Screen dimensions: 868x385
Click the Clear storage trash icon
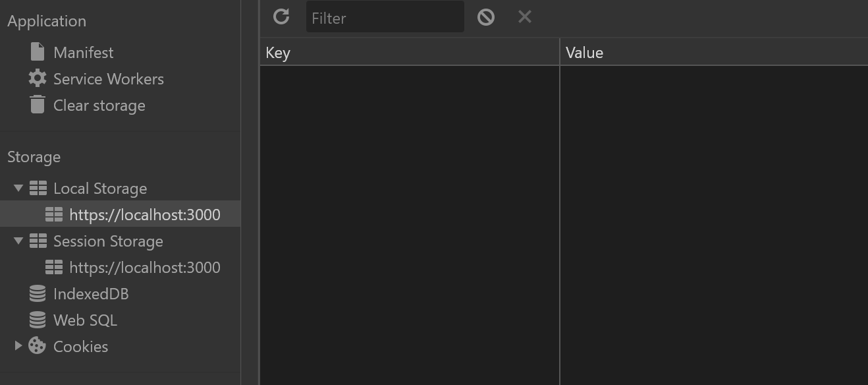pyautogui.click(x=38, y=104)
